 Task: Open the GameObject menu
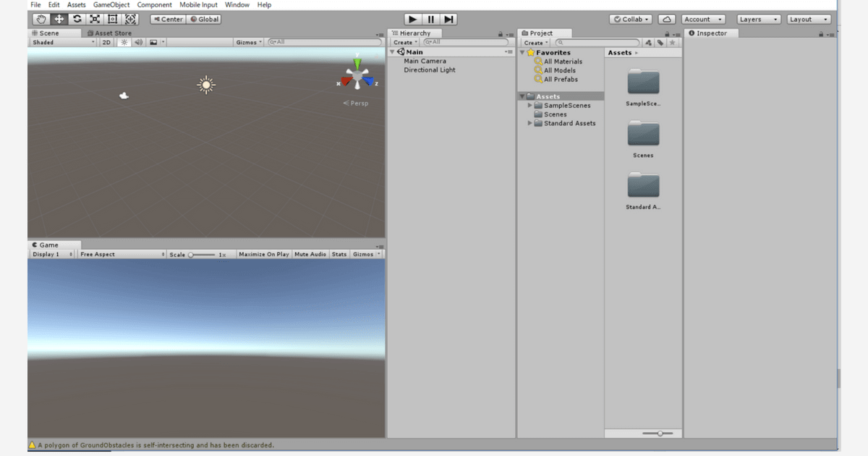(111, 4)
